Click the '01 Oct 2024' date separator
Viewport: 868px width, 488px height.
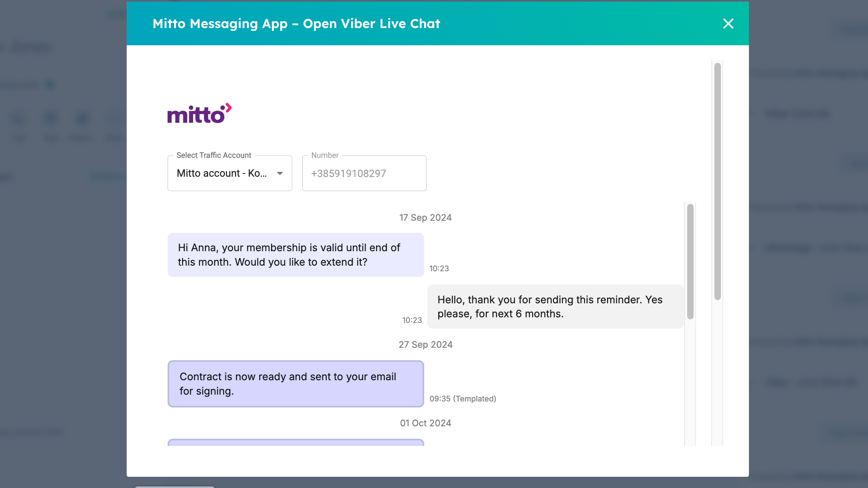click(425, 423)
